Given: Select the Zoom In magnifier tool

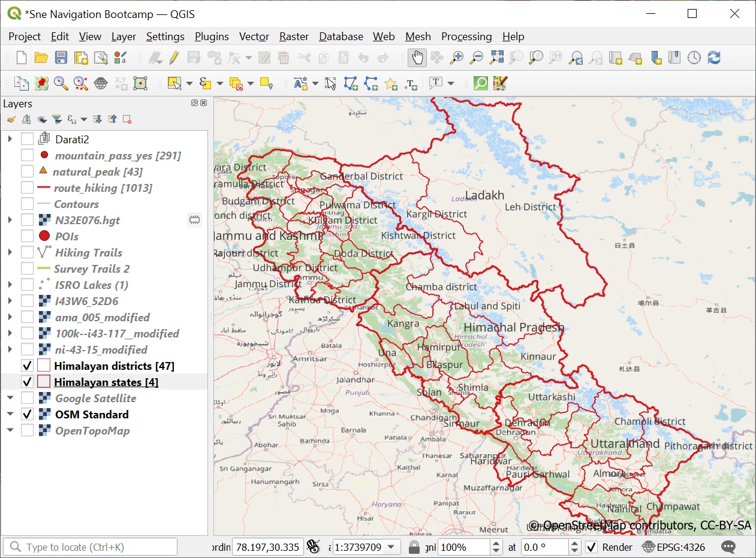Looking at the screenshot, I should (x=457, y=58).
